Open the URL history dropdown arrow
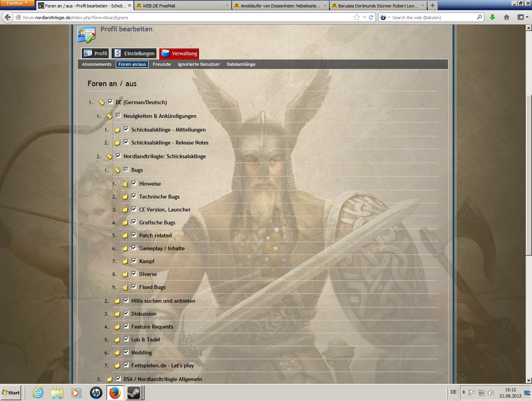 coord(364,17)
